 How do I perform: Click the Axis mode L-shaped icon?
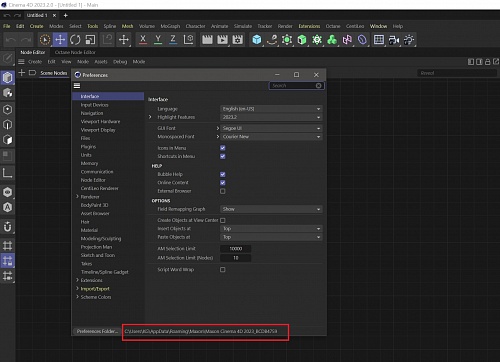tap(7, 173)
